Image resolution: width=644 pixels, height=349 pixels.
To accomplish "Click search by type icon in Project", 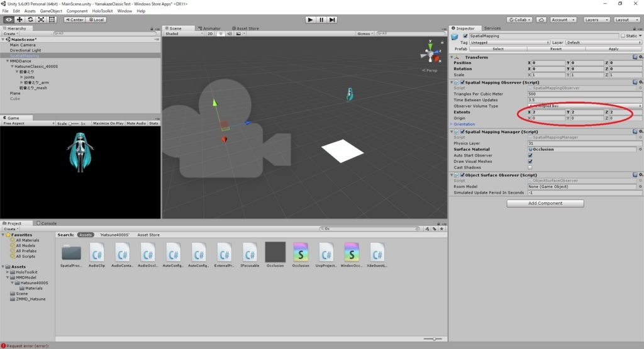I will [428, 229].
